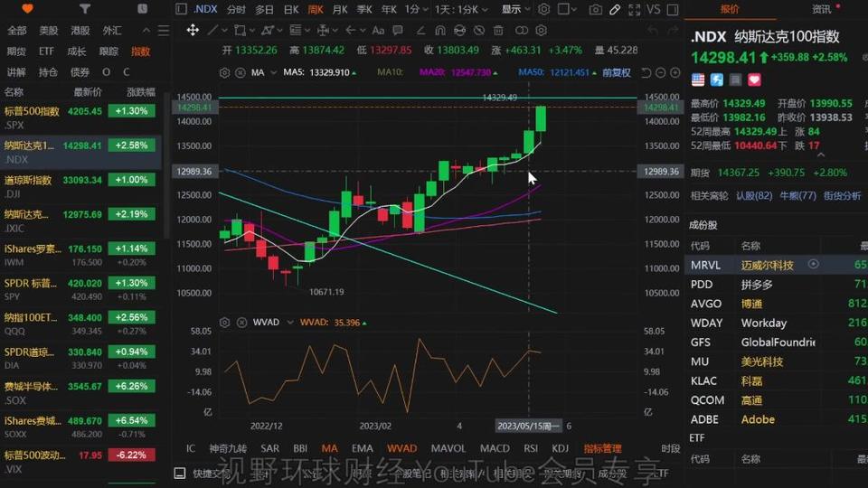Open the 1天:1分K dropdown

click(460, 9)
